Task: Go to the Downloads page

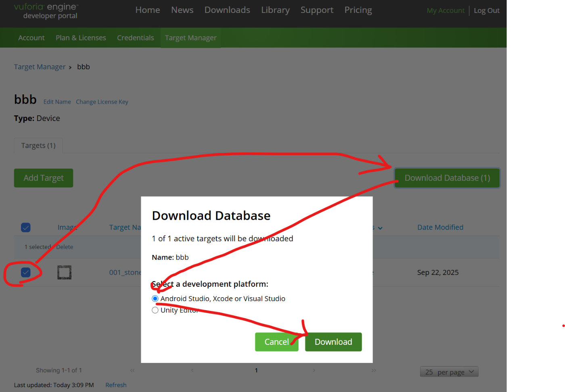Action: tap(227, 10)
